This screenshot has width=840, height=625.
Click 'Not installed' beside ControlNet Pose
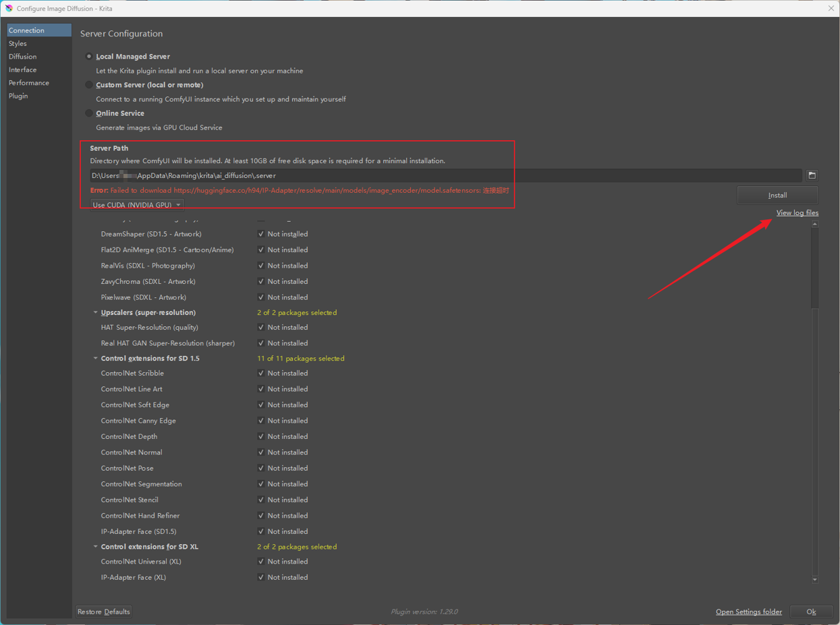[x=287, y=468]
